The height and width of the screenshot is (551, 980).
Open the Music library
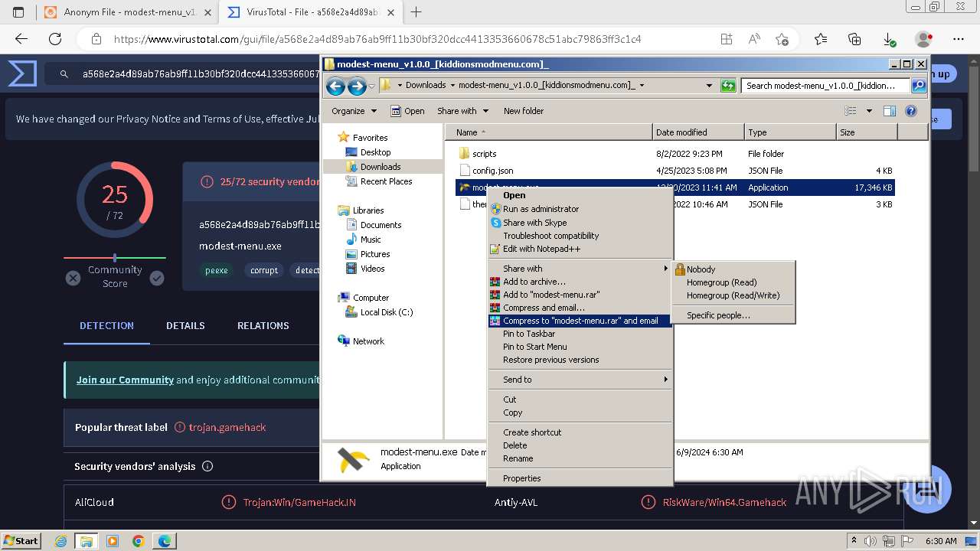pyautogui.click(x=371, y=240)
